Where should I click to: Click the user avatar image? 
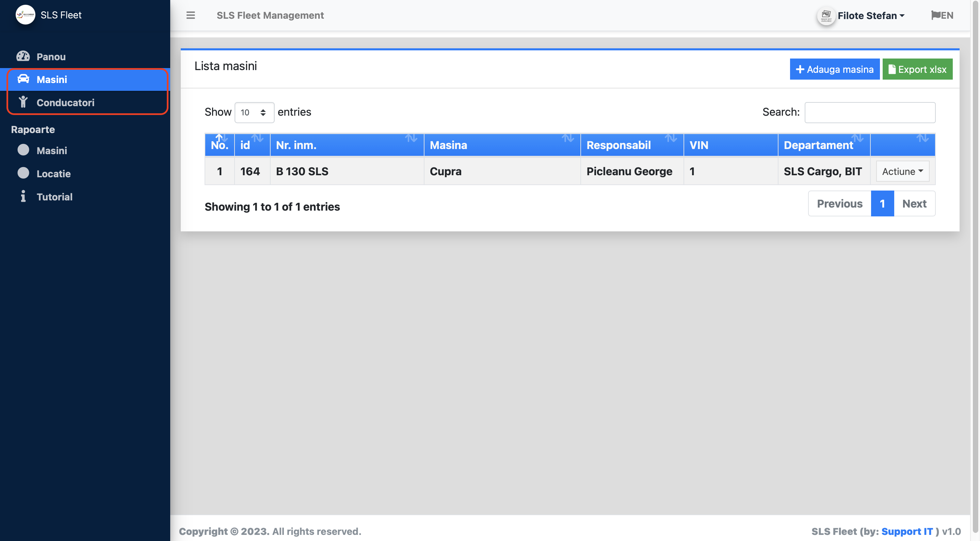pos(825,16)
